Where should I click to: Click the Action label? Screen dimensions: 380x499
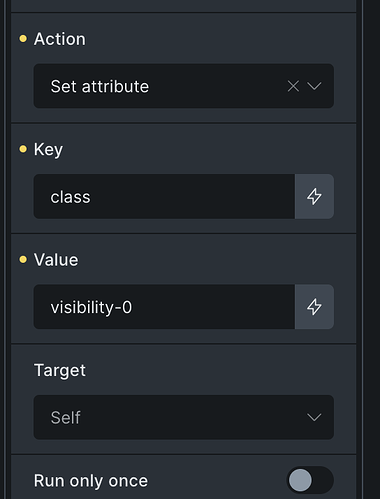click(60, 39)
